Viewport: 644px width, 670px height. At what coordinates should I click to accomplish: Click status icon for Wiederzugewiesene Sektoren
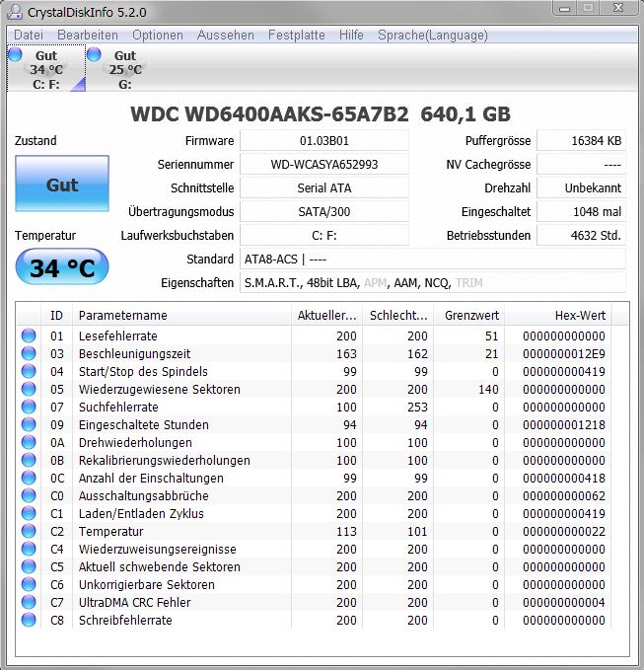click(x=29, y=389)
